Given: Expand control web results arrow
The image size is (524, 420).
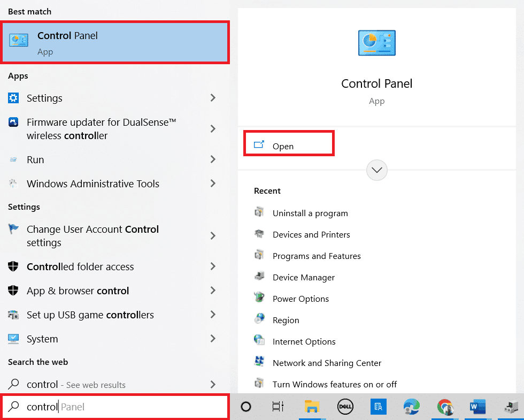Looking at the screenshot, I should (x=213, y=385).
